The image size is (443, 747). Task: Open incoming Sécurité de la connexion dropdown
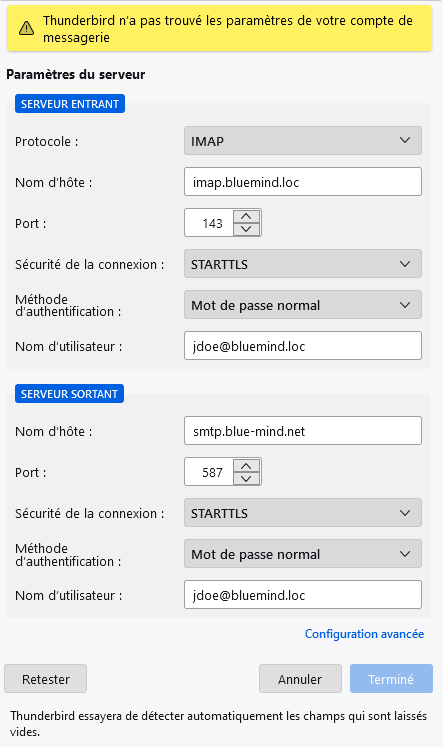coord(303,263)
